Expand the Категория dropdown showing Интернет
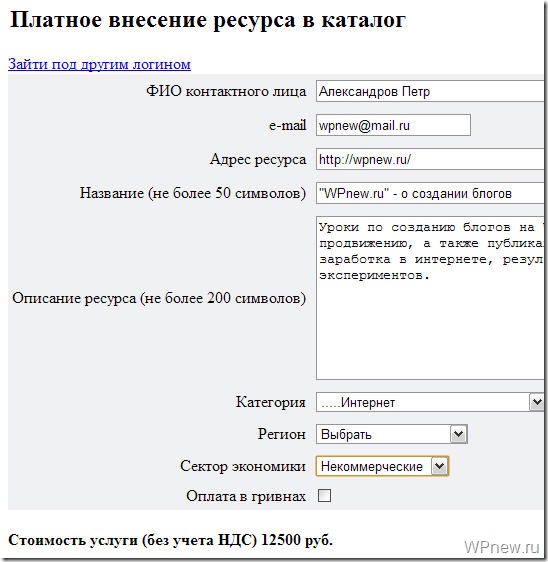This screenshot has width=548, height=562. click(x=430, y=402)
